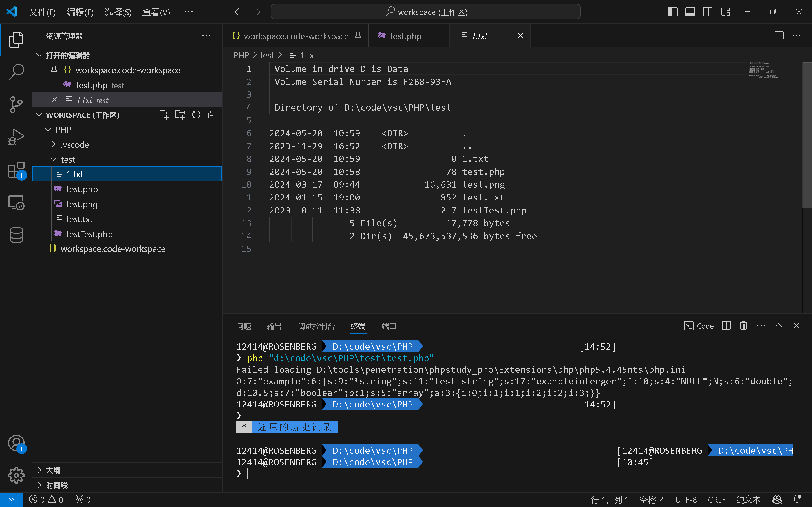The image size is (812, 507).
Task: Toggle the secondary side bar
Action: pos(708,12)
